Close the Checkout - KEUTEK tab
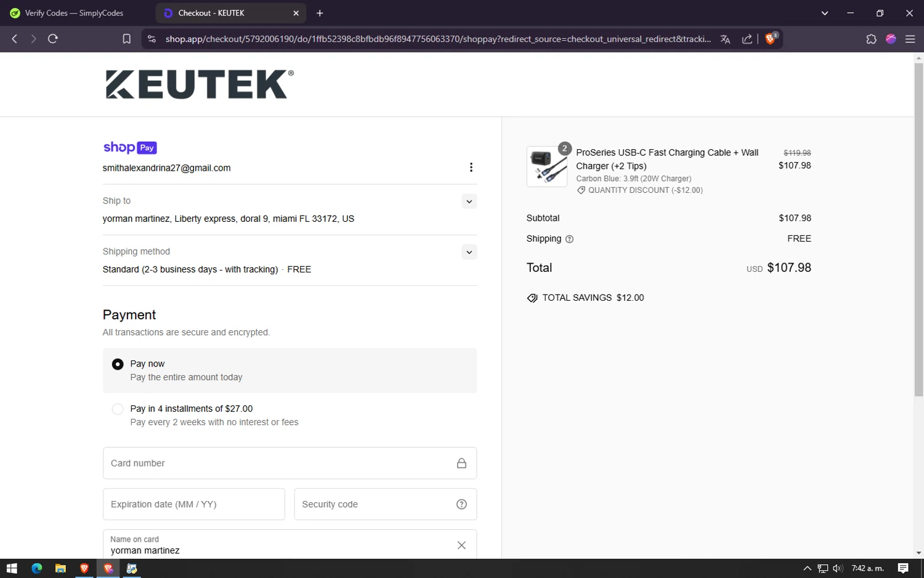Screen dimensions: 924x578 pyautogui.click(x=296, y=13)
